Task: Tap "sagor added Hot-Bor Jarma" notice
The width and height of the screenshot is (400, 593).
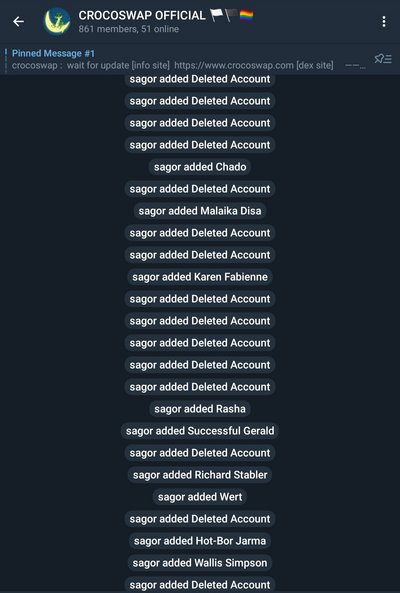Action: tap(200, 541)
